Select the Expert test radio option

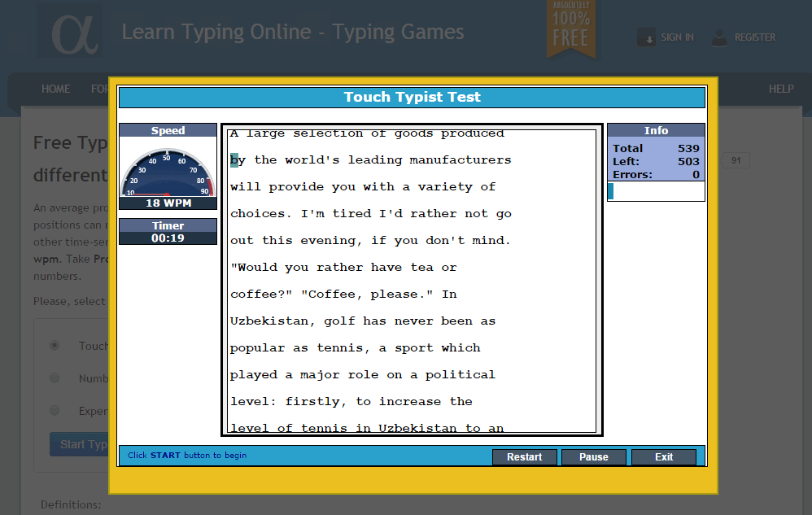pos(55,410)
